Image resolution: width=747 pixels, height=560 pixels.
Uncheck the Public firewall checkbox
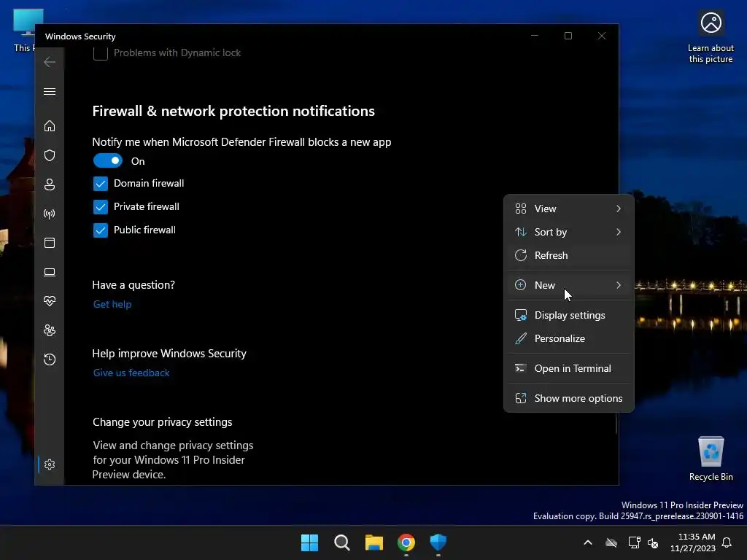(101, 230)
